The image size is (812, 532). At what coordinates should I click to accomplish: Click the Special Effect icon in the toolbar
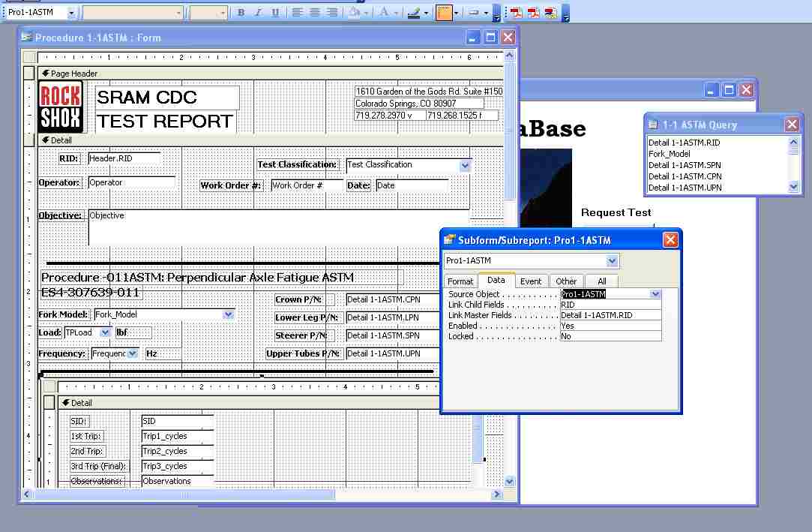pyautogui.click(x=474, y=13)
